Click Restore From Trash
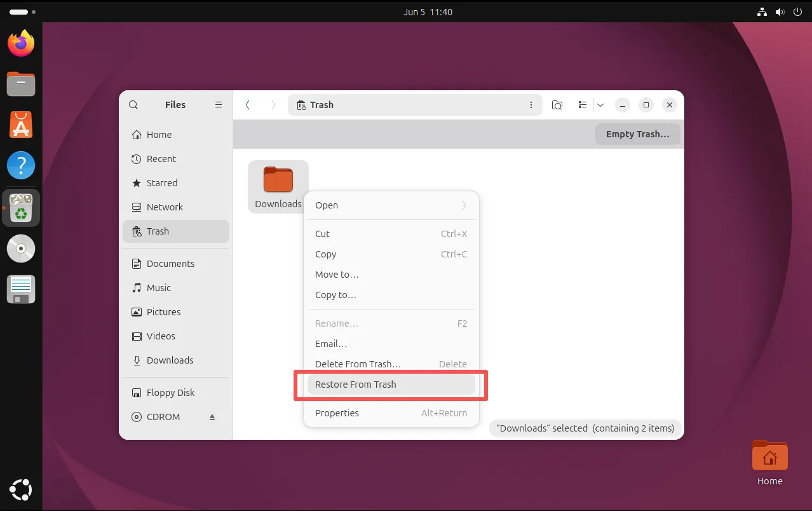812x511 pixels. (391, 385)
